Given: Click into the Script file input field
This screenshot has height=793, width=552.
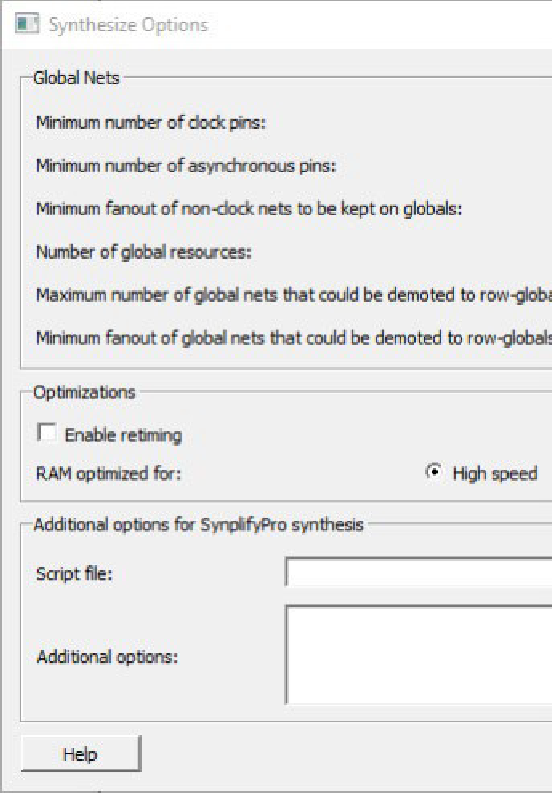Looking at the screenshot, I should pyautogui.click(x=419, y=571).
